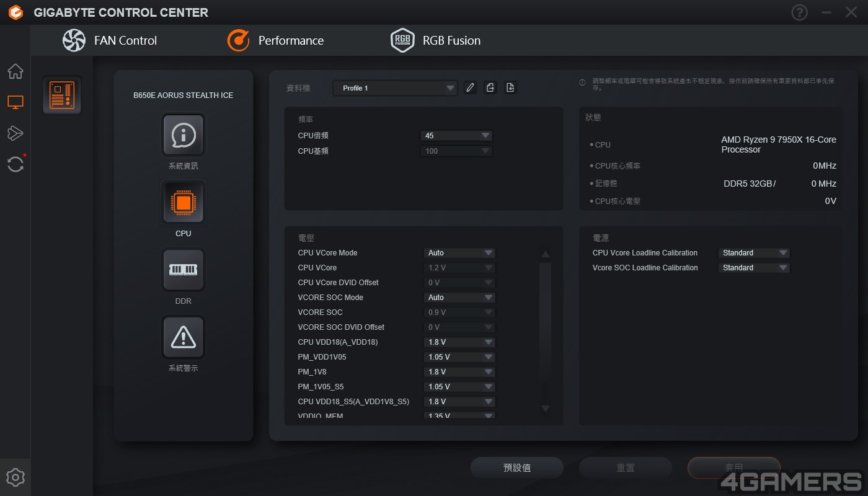Click the voltage list scrollbar track

pyautogui.click(x=546, y=332)
